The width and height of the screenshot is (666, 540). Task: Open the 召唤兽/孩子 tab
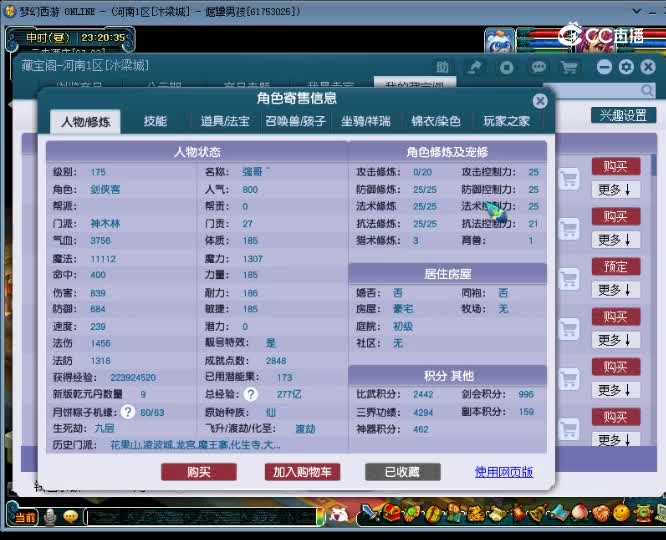tap(296, 122)
